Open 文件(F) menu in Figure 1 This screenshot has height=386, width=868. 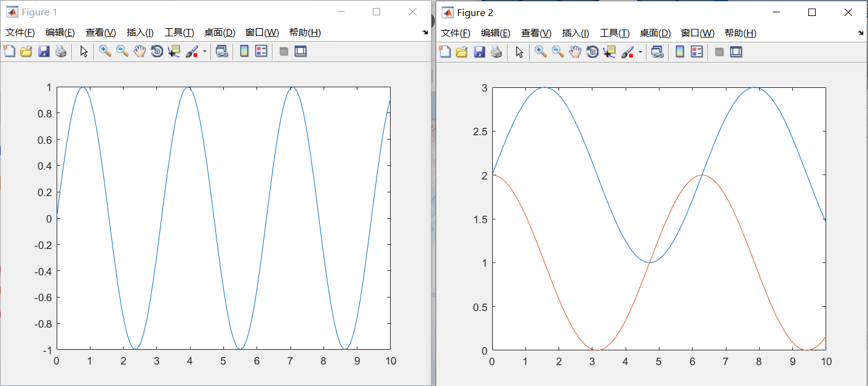(20, 33)
